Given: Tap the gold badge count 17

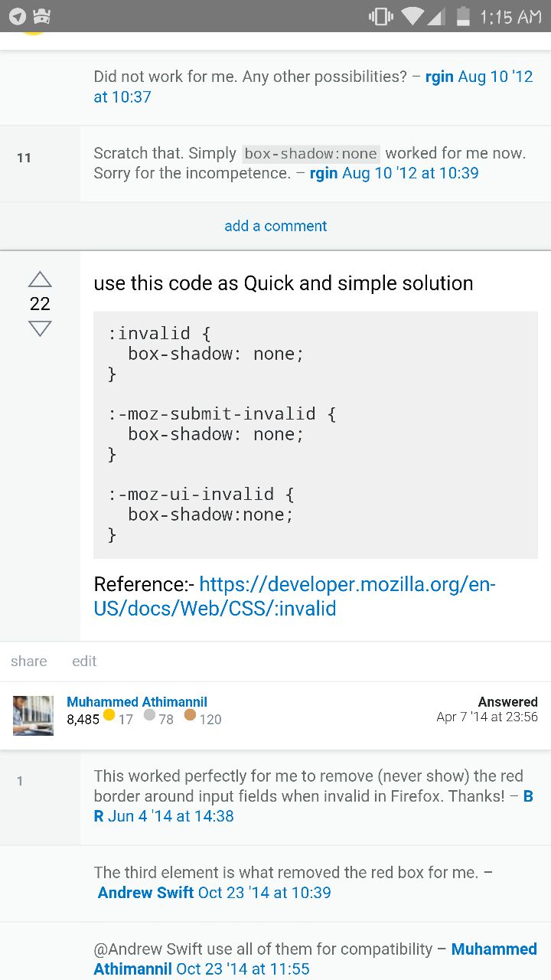Looking at the screenshot, I should [126, 719].
